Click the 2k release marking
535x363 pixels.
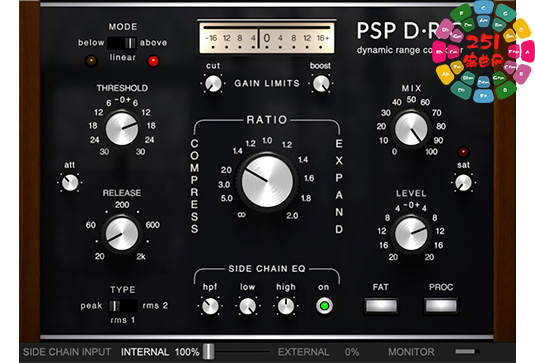[141, 257]
